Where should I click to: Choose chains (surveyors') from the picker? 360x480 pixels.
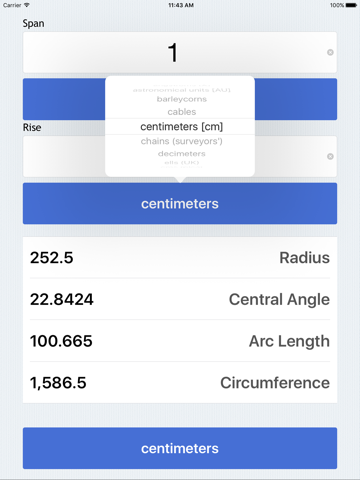point(182,141)
